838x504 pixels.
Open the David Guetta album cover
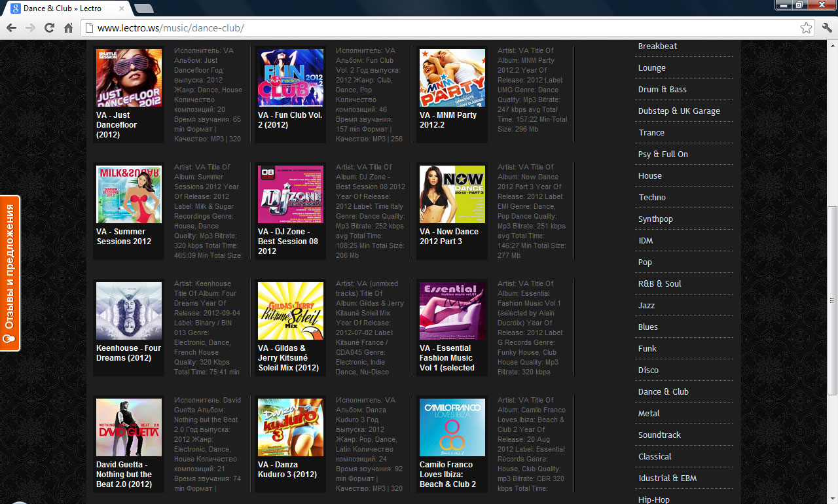tap(129, 427)
